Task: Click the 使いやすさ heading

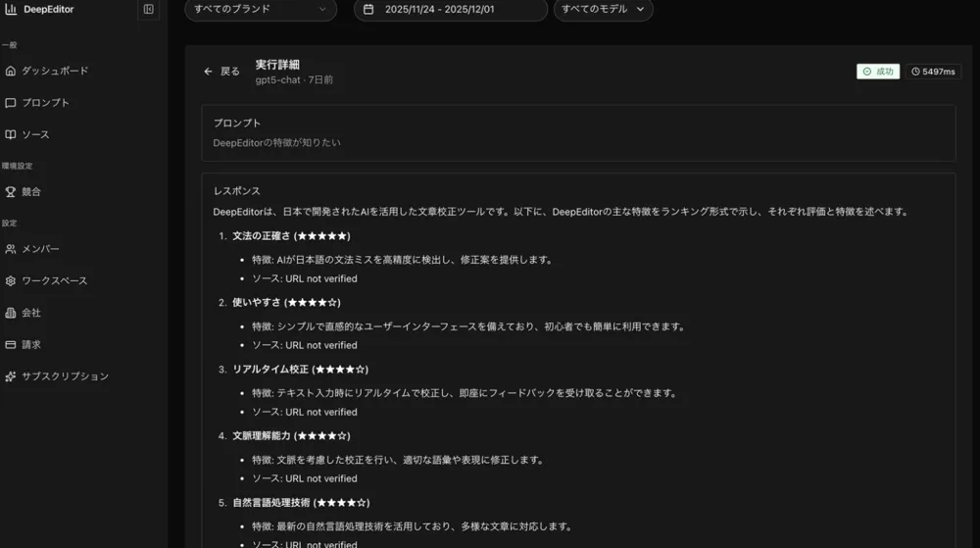Action: pos(286,303)
